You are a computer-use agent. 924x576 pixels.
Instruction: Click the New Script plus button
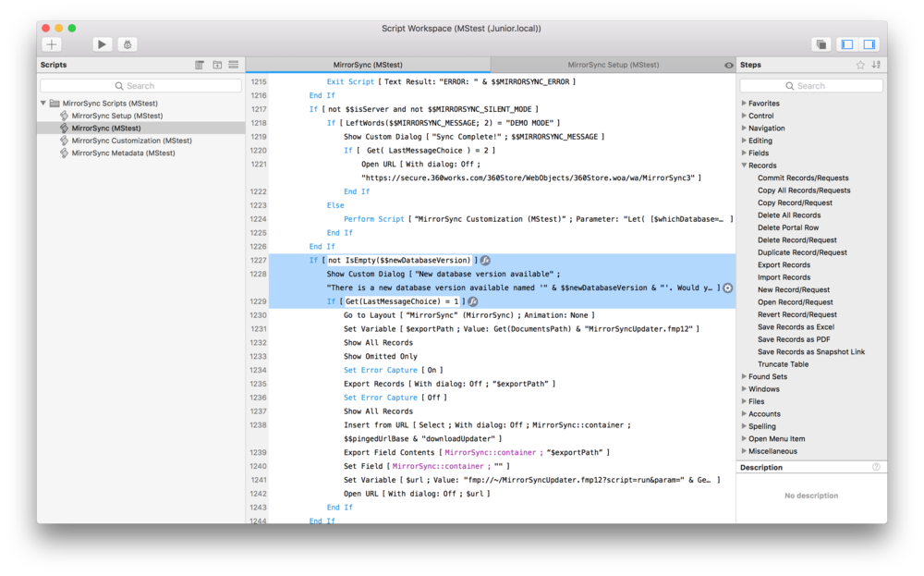click(52, 44)
